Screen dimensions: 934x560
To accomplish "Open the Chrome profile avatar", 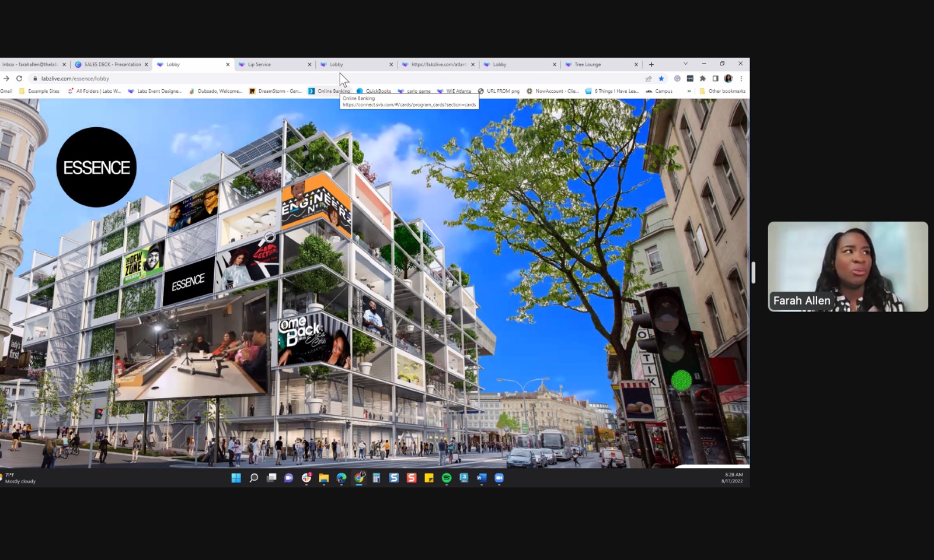I will [x=729, y=78].
